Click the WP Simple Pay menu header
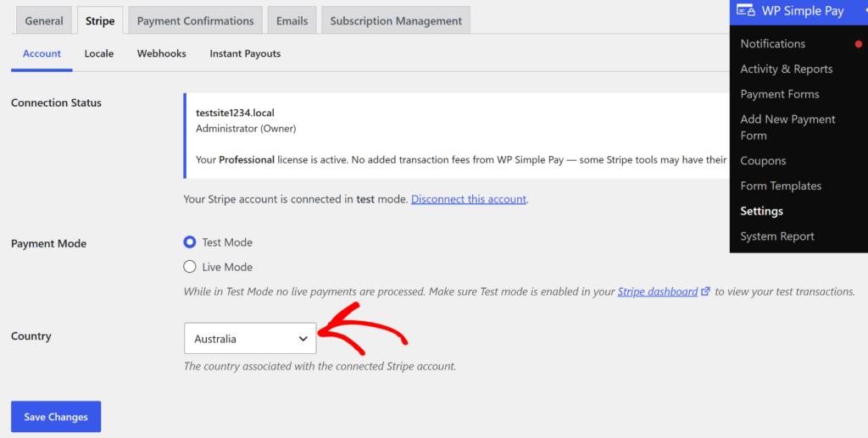Viewport: 868px width, 438px height. pyautogui.click(x=798, y=10)
